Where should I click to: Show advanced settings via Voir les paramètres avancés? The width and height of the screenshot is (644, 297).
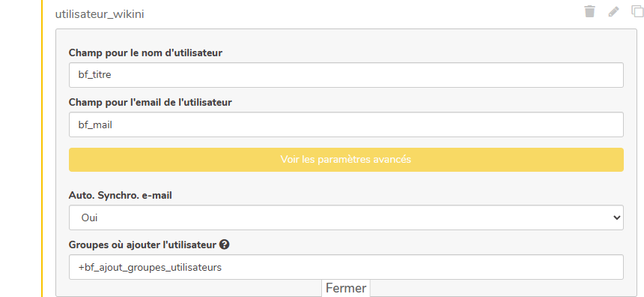click(x=346, y=160)
